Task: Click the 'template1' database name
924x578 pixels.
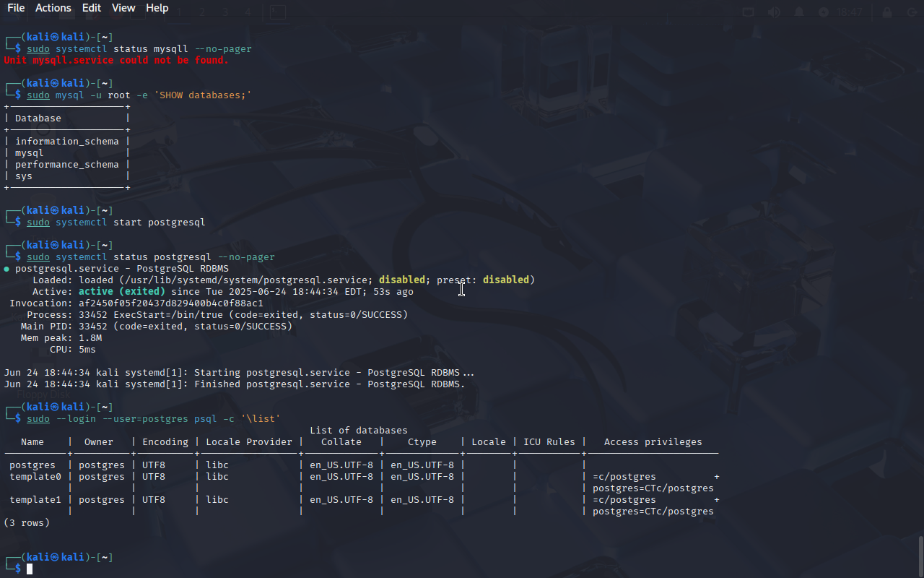Action: click(35, 499)
